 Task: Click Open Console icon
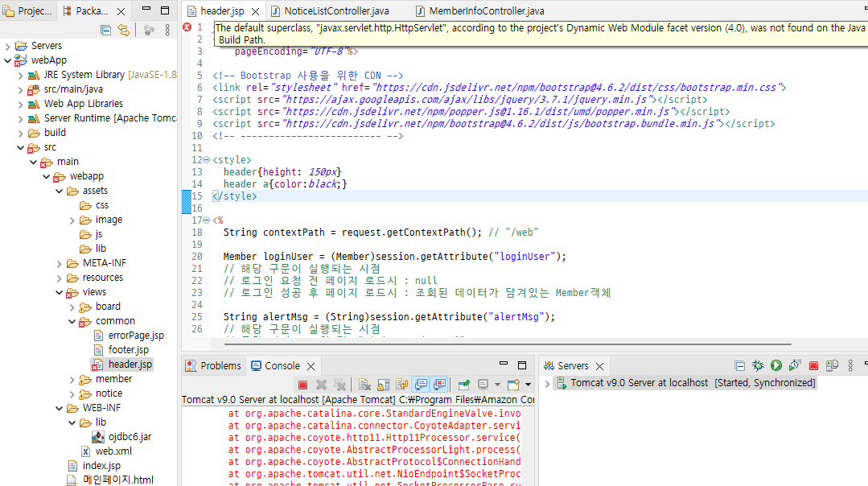pyautogui.click(x=514, y=385)
